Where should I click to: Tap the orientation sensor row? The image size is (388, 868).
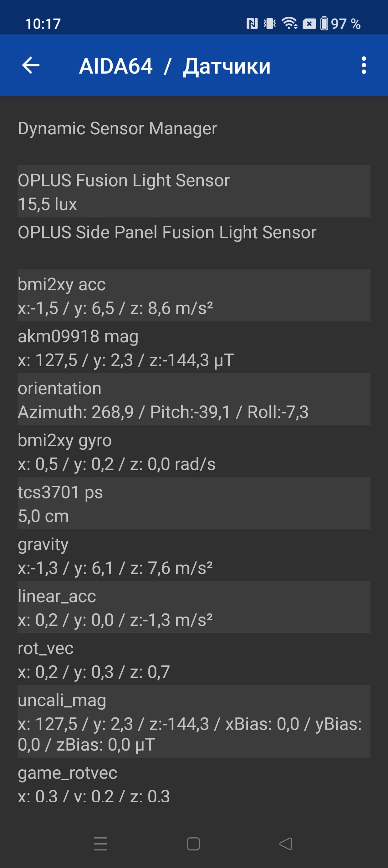pos(194,399)
